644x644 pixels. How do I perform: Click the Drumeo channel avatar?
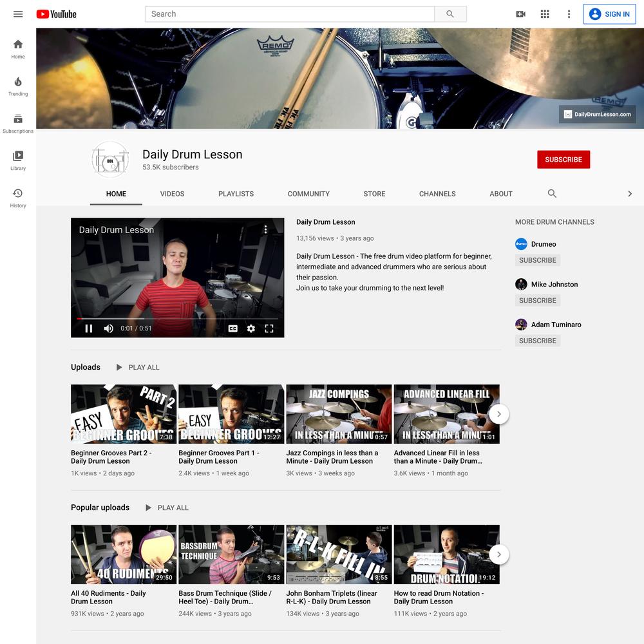[x=521, y=244]
